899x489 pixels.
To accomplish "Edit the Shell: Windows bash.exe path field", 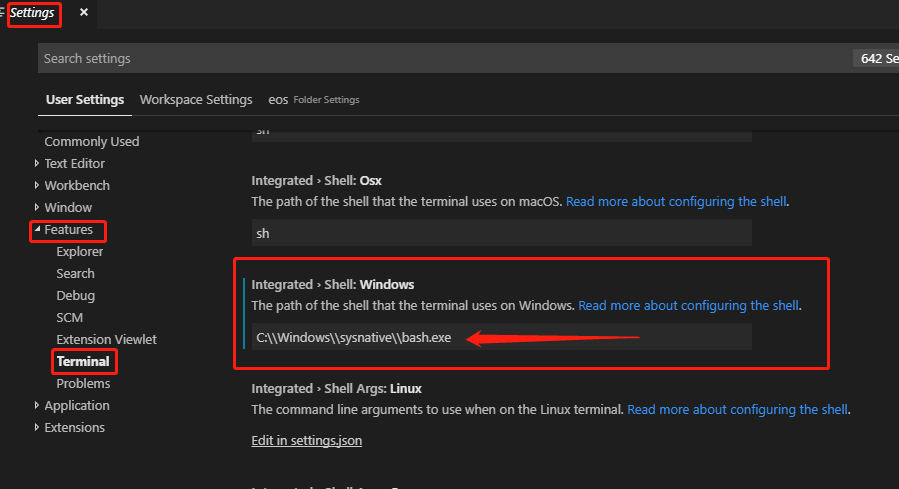I will tap(502, 337).
